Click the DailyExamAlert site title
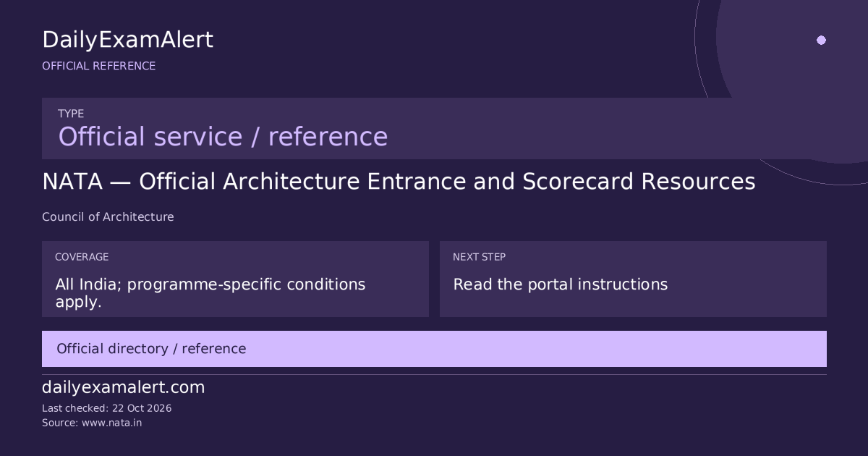The image size is (868, 456). [x=127, y=40]
